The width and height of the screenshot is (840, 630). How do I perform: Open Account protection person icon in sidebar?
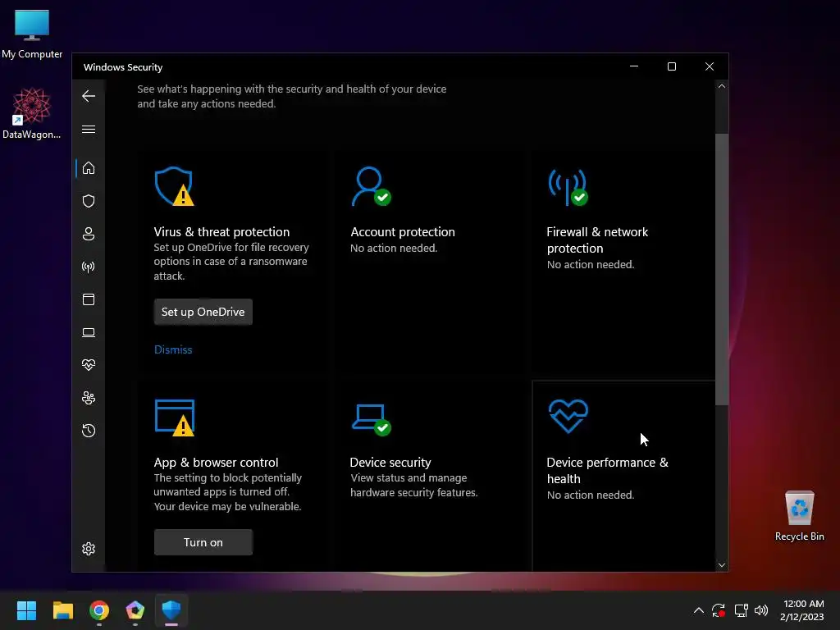[89, 234]
